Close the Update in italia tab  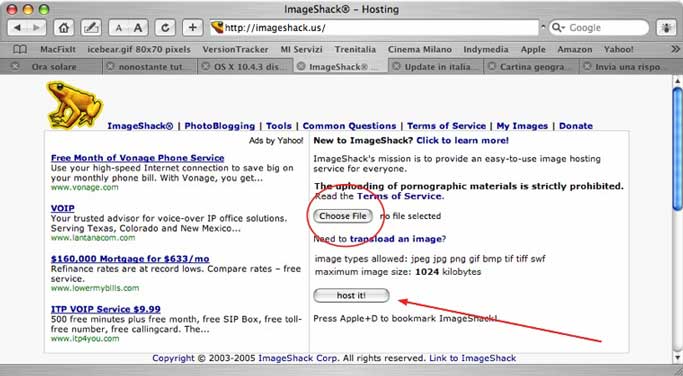click(x=396, y=66)
